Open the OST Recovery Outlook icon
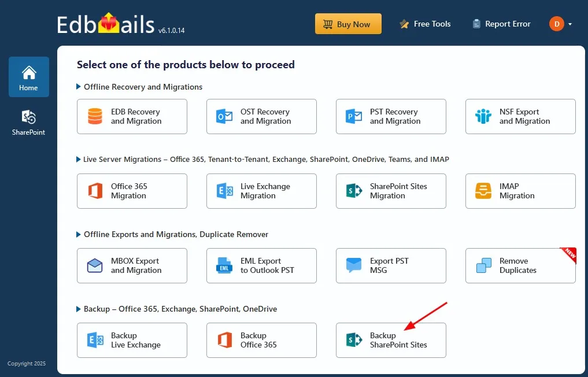This screenshot has width=588, height=377. [x=224, y=116]
